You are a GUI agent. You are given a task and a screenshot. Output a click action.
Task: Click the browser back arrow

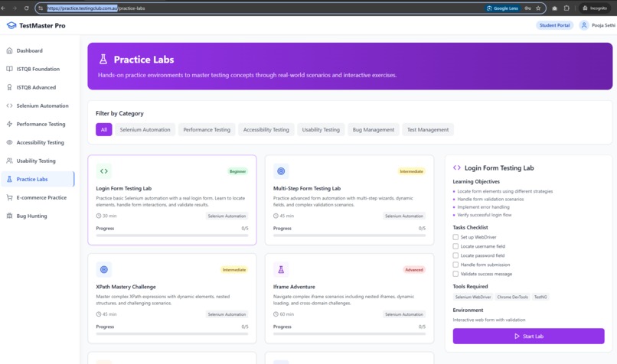pos(3,8)
